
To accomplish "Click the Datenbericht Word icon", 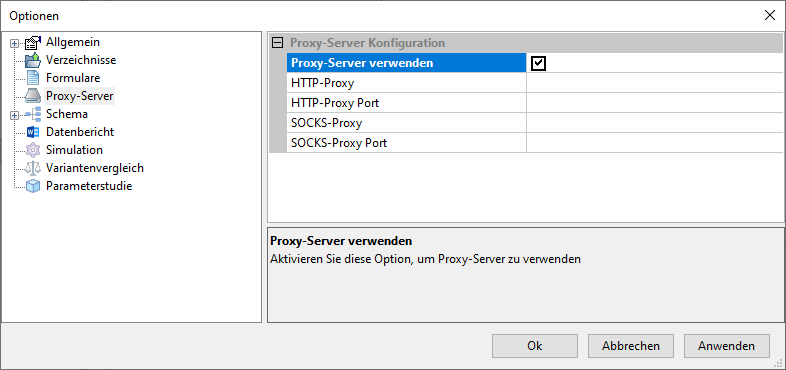I will point(33,132).
